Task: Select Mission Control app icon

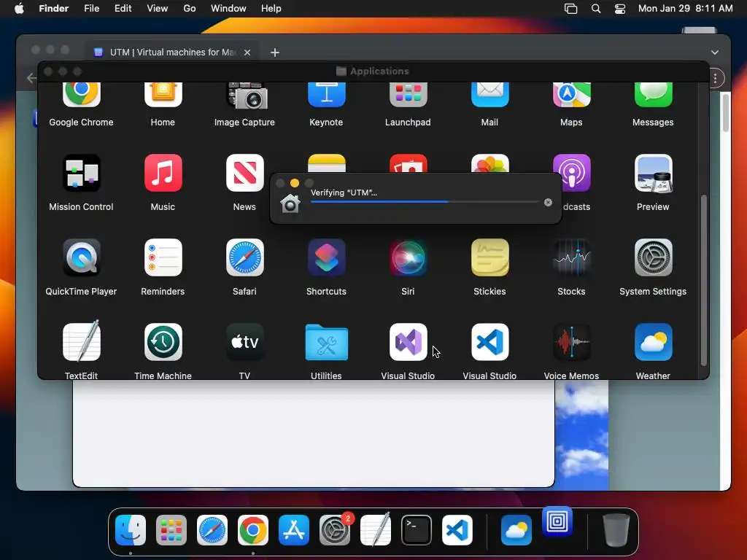Action: 82,173
